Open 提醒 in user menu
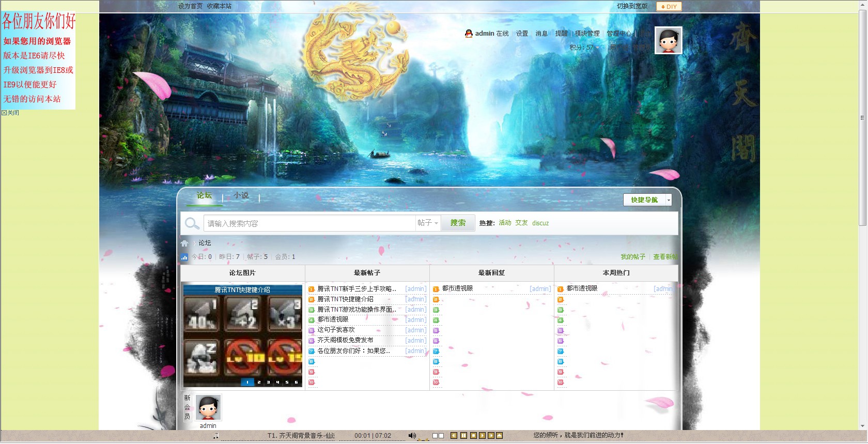The width and height of the screenshot is (868, 444). pos(561,34)
